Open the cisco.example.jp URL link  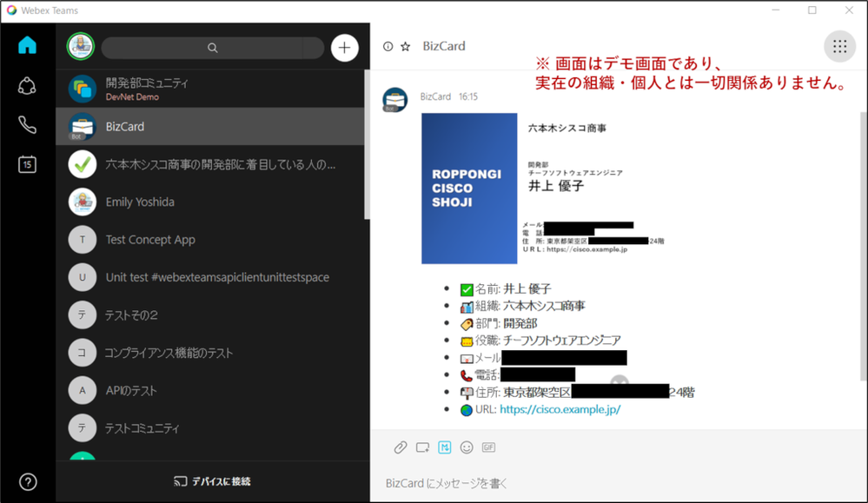[x=560, y=409]
